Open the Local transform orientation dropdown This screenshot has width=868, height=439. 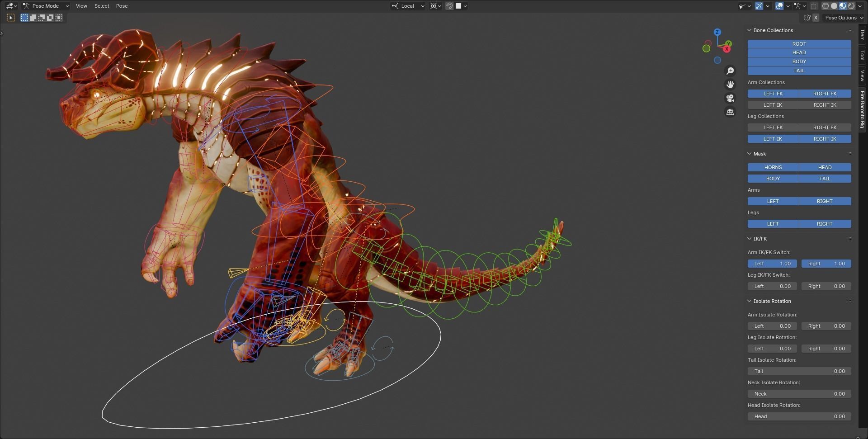tap(408, 6)
